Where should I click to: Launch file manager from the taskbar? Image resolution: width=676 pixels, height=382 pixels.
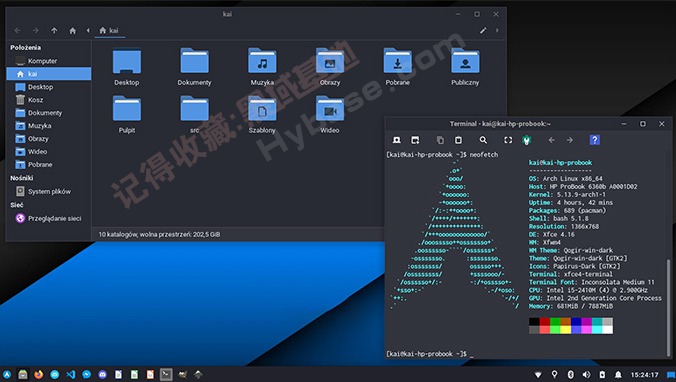pyautogui.click(x=23, y=374)
